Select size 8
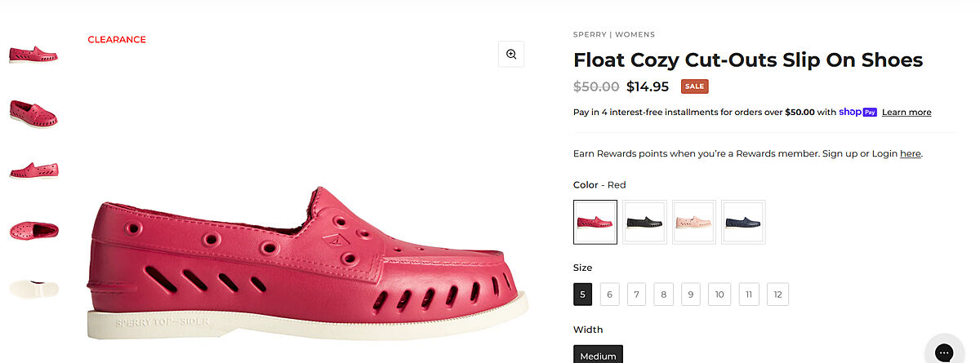 [664, 294]
